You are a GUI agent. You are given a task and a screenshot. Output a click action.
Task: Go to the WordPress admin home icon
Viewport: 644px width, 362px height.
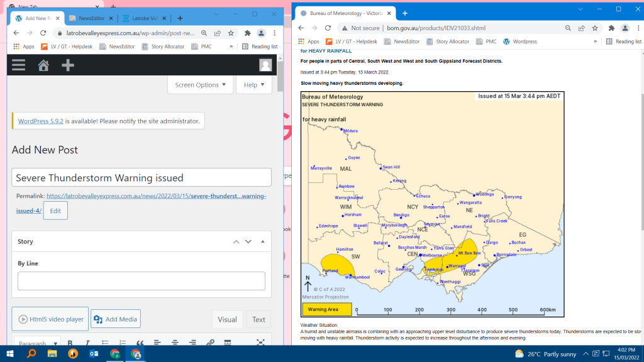43,65
